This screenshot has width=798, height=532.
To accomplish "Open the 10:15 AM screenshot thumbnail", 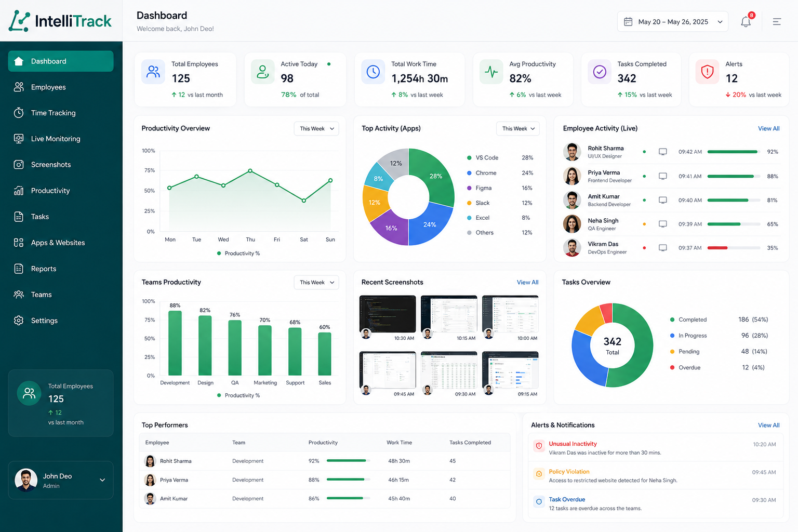I will coord(449,314).
